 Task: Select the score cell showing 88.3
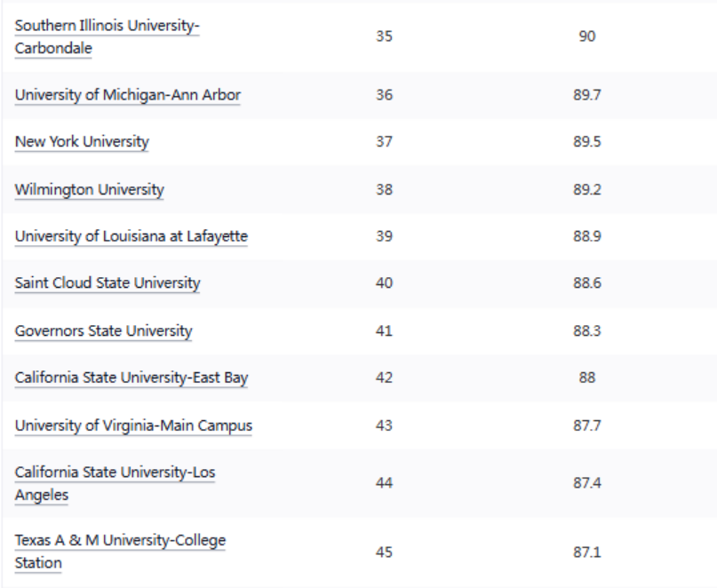pos(586,330)
